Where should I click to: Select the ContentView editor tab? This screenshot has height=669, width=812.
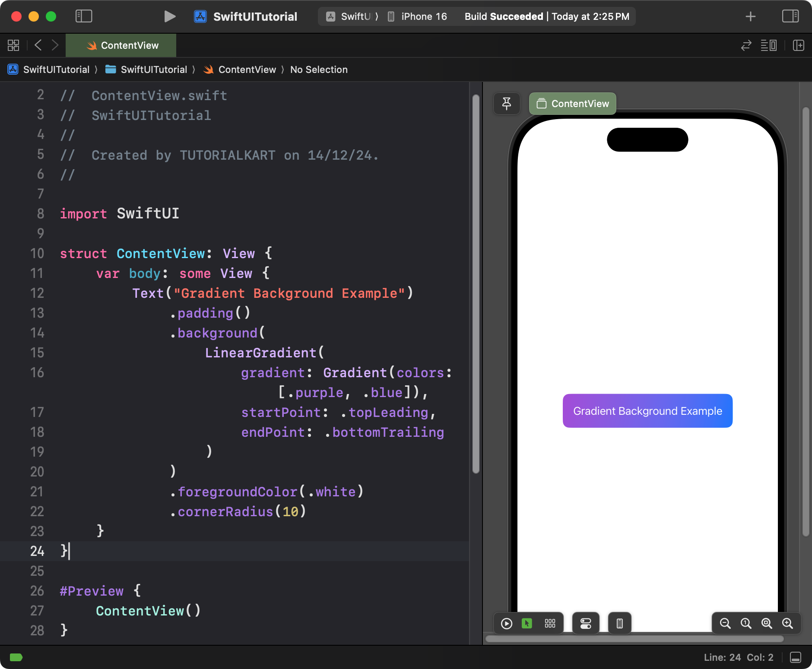click(x=121, y=45)
